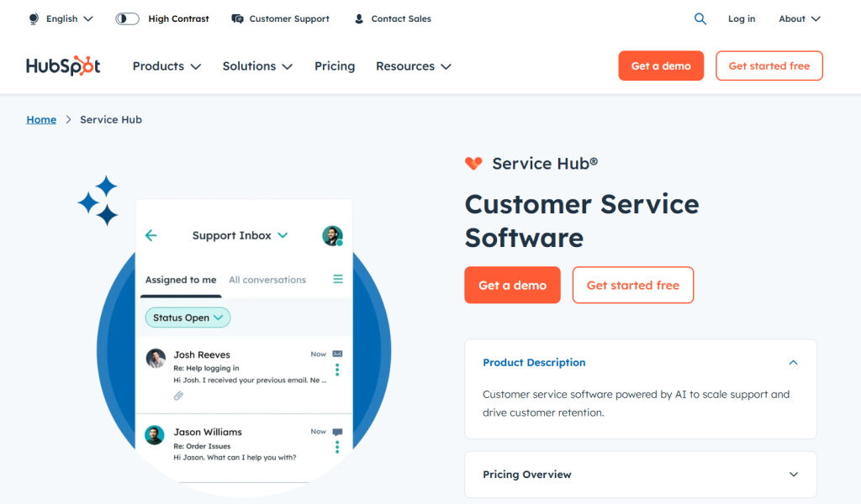This screenshot has width=861, height=504.
Task: Click the profile avatar in Support Inbox
Action: point(333,235)
